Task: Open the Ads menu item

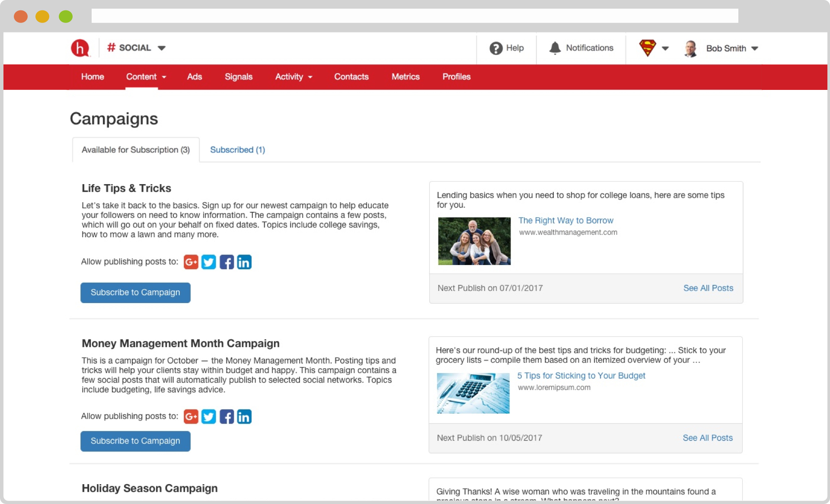Action: click(x=195, y=77)
